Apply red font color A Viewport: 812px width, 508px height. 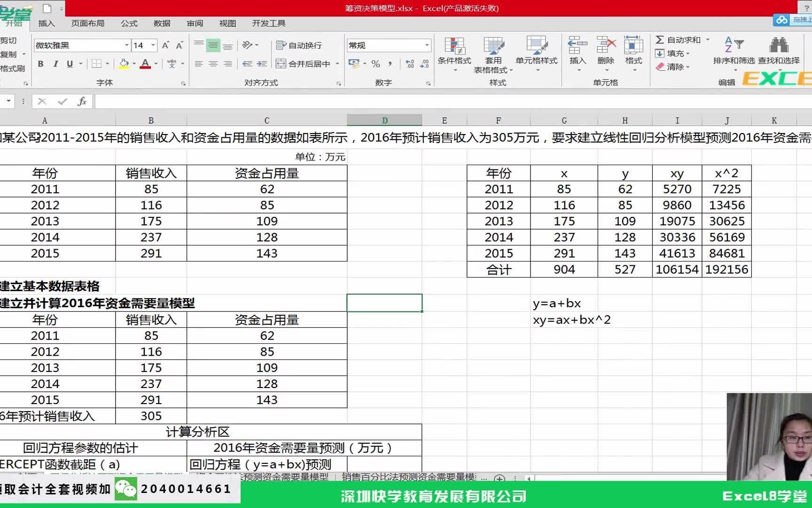point(145,64)
